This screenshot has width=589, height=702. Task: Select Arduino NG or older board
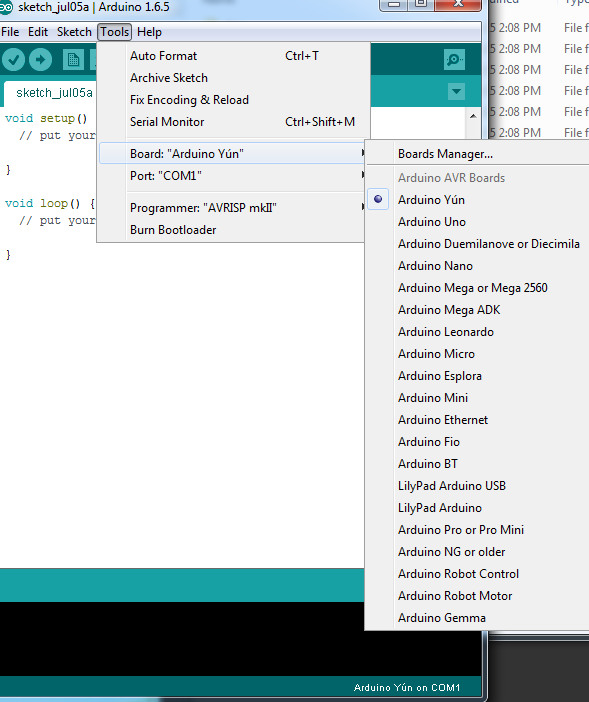(479, 552)
